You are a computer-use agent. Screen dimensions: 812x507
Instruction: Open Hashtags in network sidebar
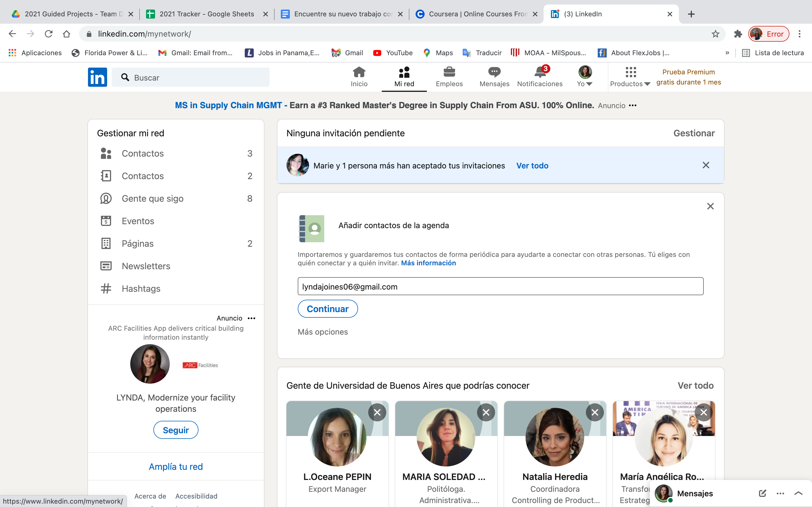point(141,289)
